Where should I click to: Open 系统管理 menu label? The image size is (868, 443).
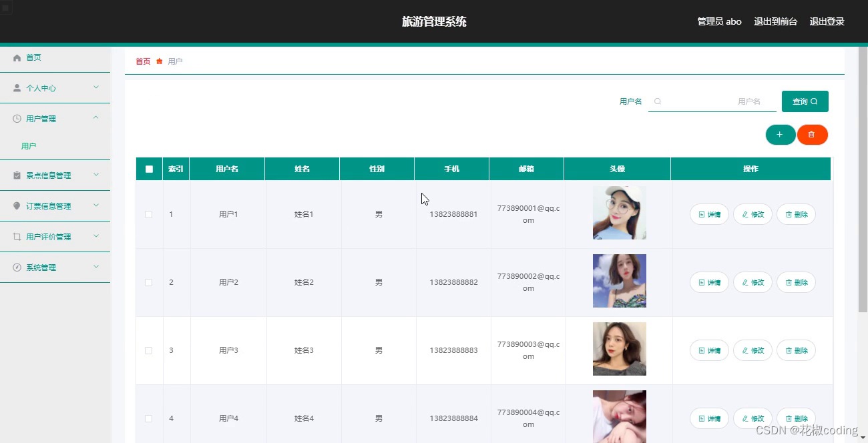click(41, 268)
